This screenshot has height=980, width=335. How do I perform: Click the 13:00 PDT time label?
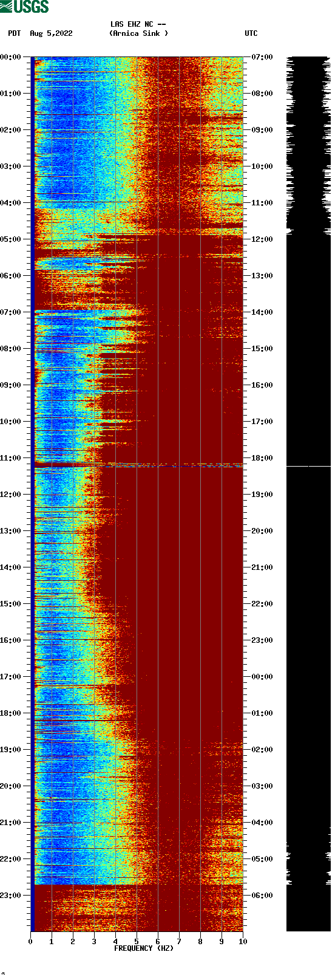[11, 531]
